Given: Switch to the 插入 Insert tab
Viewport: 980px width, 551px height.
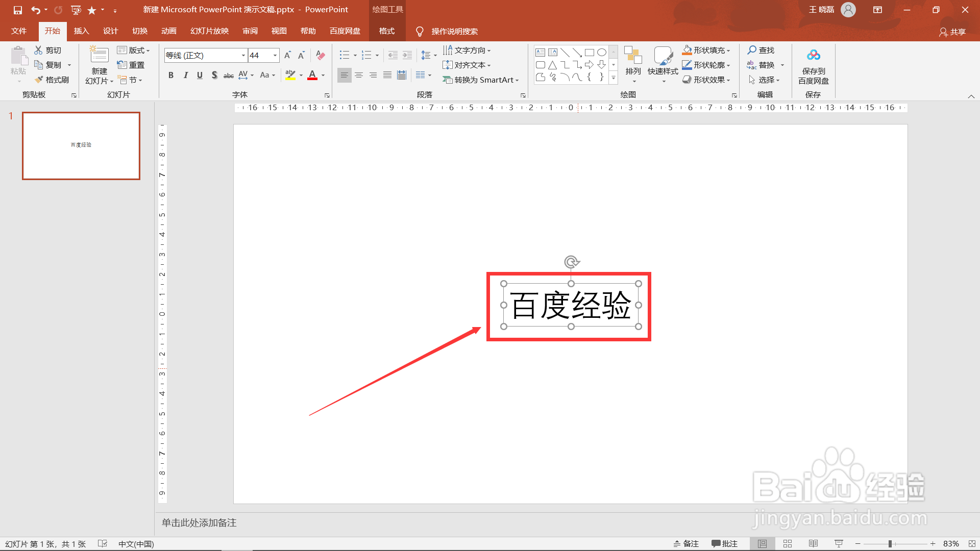Looking at the screenshot, I should [81, 31].
